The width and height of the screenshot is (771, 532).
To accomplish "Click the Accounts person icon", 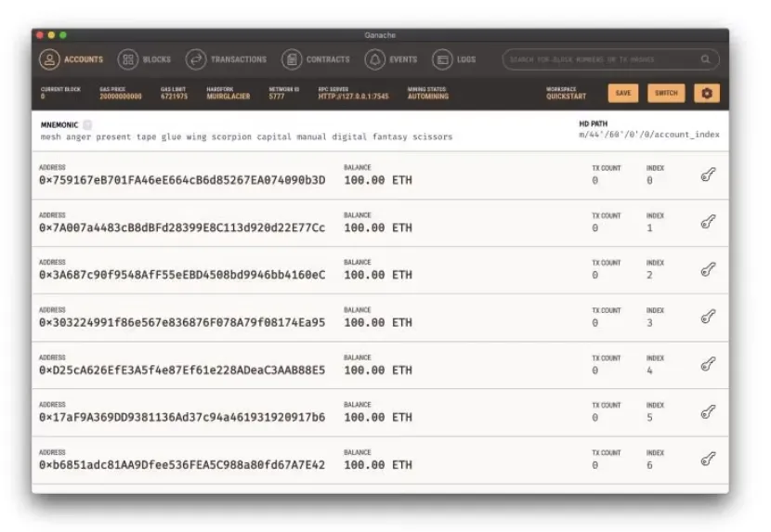I will 49,59.
